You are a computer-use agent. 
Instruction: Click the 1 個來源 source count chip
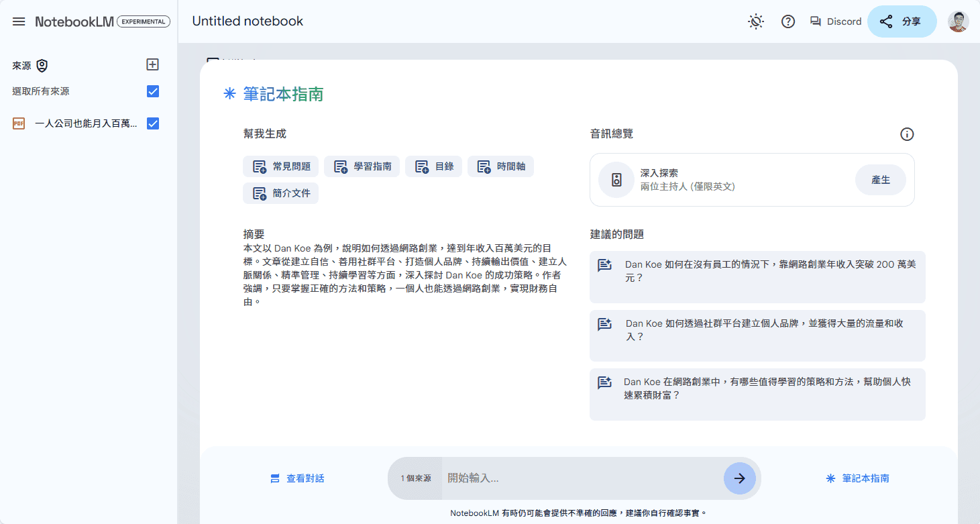coord(415,478)
